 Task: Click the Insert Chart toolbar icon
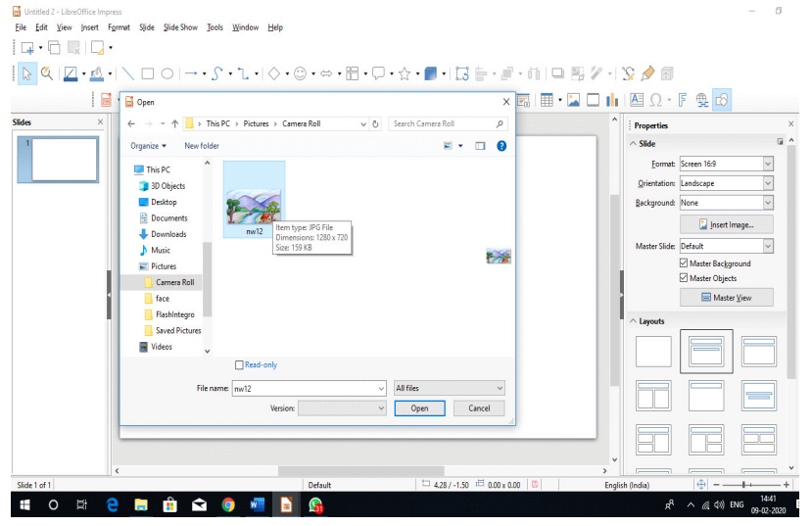click(612, 100)
